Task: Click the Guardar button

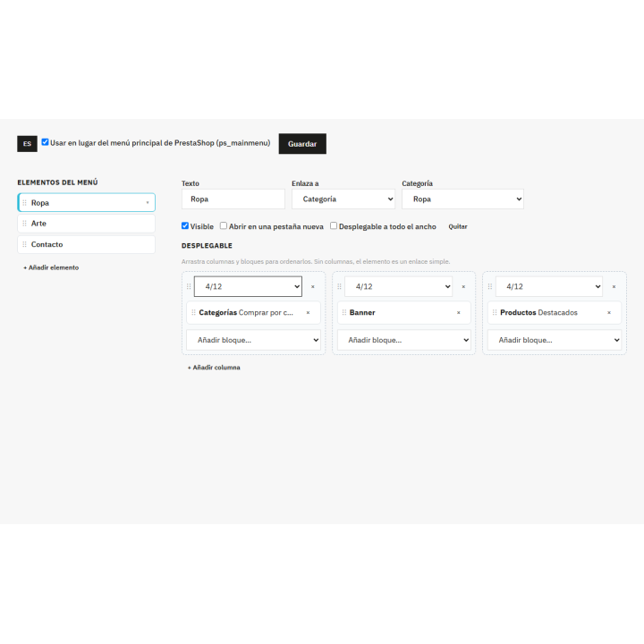Action: coord(302,144)
